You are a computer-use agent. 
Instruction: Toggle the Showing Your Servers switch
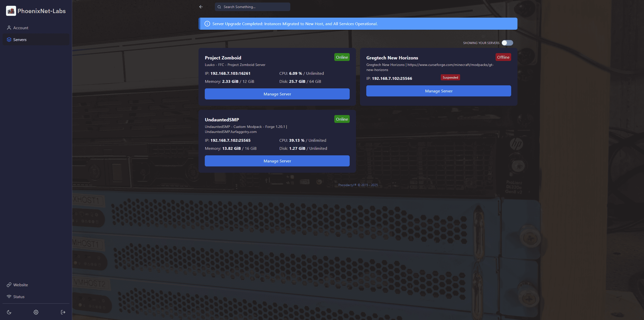tap(507, 43)
